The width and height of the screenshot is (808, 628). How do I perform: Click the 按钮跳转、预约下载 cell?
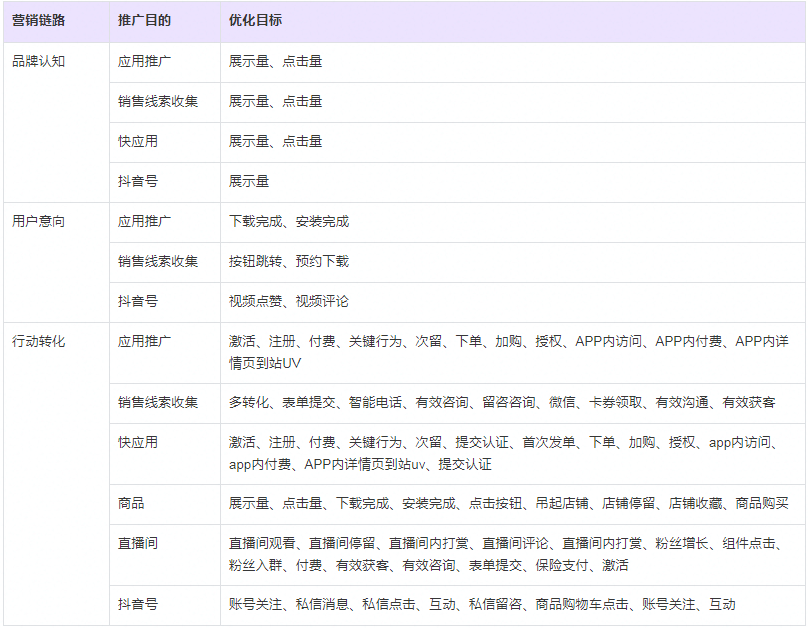pyautogui.click(x=290, y=261)
